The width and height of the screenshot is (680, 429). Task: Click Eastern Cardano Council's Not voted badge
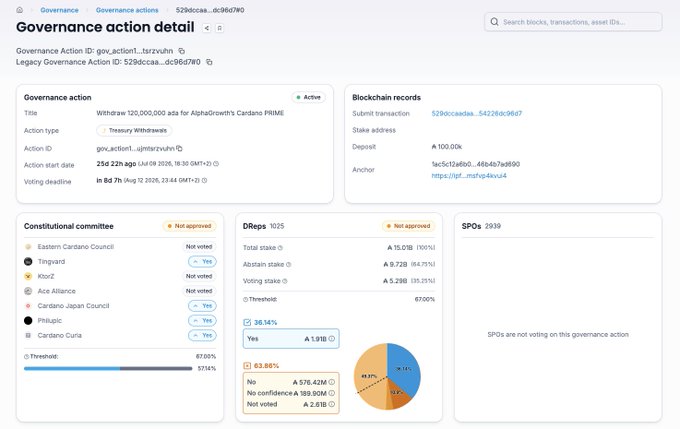coord(199,247)
